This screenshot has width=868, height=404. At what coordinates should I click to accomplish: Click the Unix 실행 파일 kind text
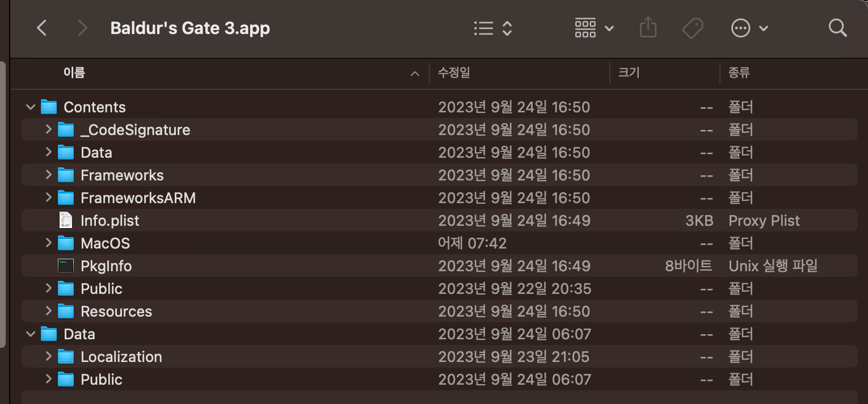[773, 266]
